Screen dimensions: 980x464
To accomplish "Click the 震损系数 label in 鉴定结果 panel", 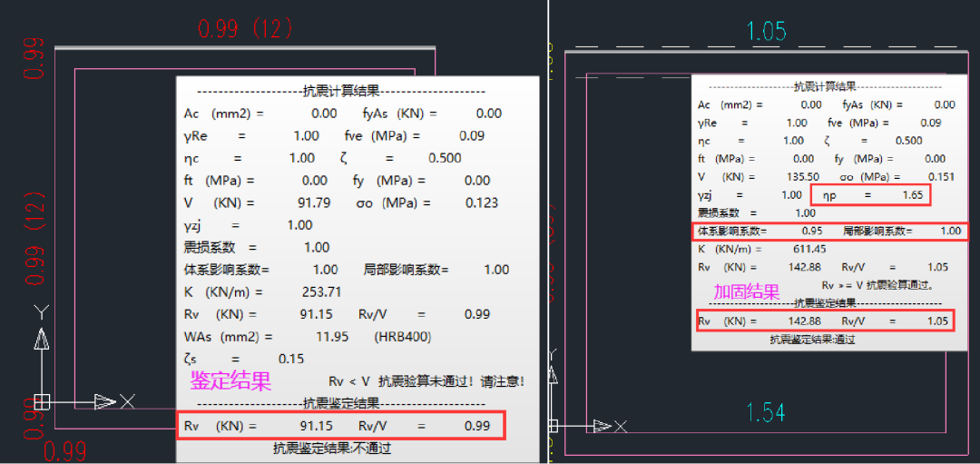I will [x=210, y=247].
